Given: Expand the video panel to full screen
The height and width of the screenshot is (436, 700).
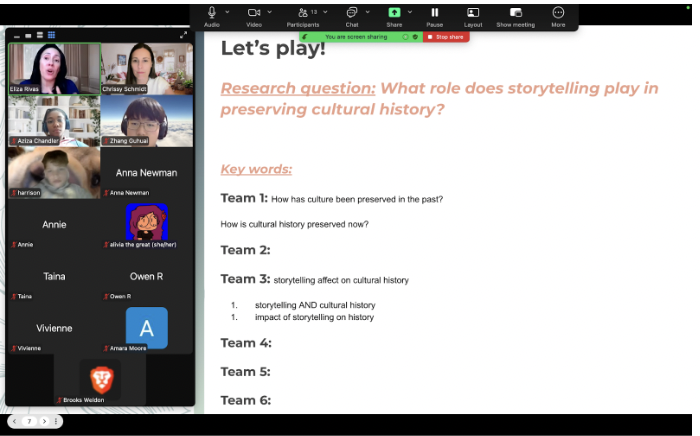Looking at the screenshot, I should [x=183, y=35].
